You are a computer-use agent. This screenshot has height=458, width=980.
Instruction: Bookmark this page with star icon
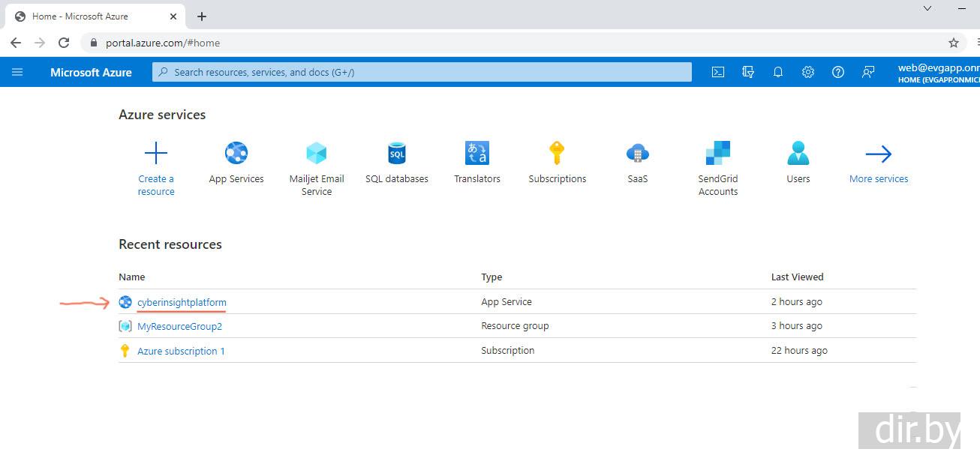click(954, 43)
